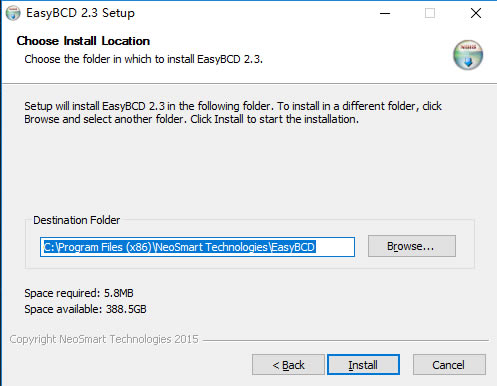
Task: Click the Copyright NeoSmart Technologies 2015 text
Action: 104,339
